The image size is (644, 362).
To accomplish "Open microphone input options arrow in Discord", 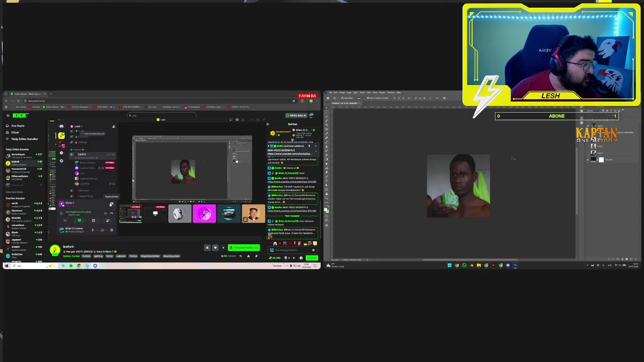I will click(x=97, y=230).
